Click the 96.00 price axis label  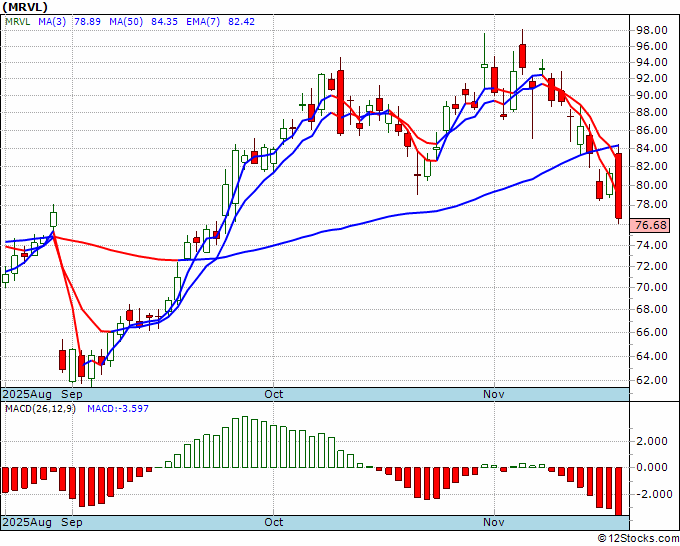651,46
